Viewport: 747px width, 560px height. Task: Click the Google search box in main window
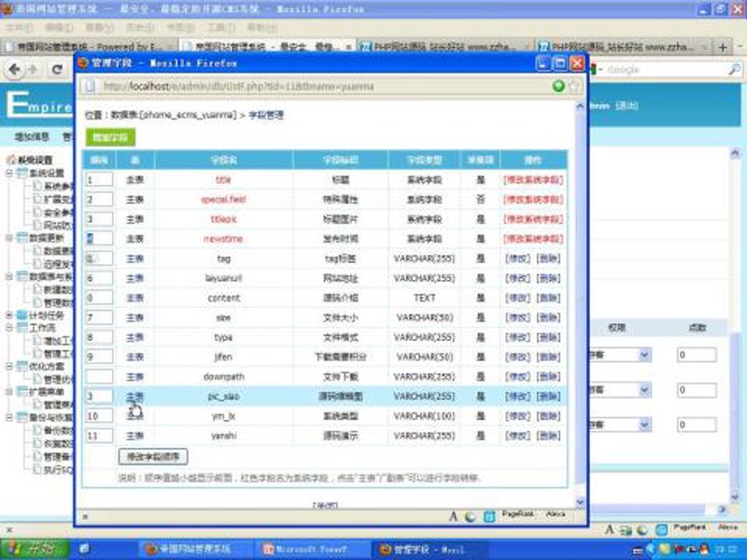point(665,69)
